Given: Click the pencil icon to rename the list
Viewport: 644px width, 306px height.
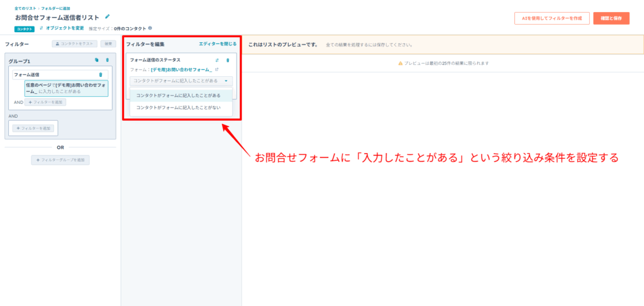Looking at the screenshot, I should (x=108, y=17).
